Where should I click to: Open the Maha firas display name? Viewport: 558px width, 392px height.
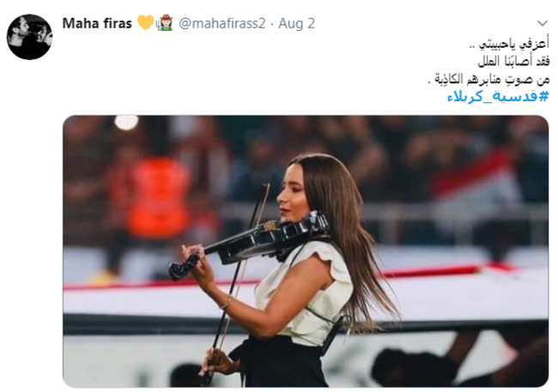97,23
